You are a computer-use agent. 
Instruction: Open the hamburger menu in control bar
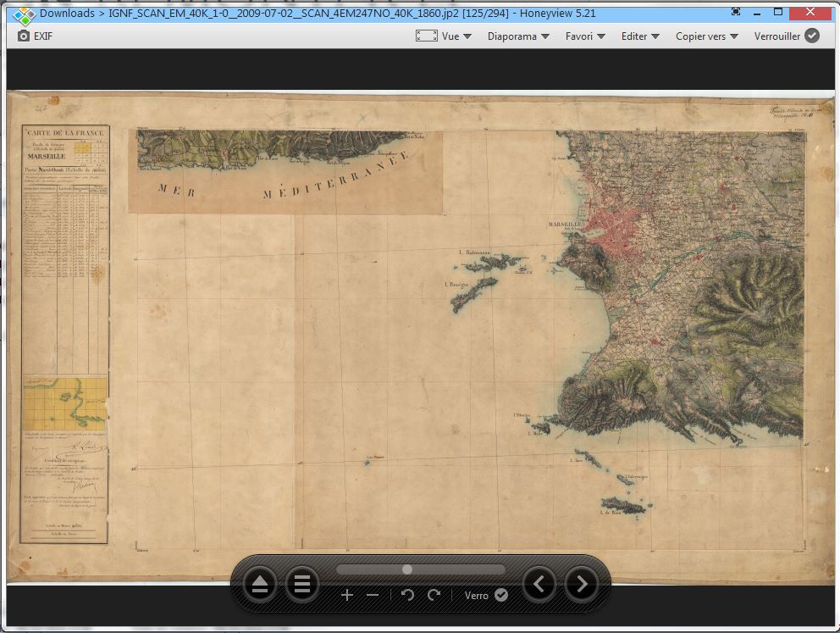click(x=302, y=585)
